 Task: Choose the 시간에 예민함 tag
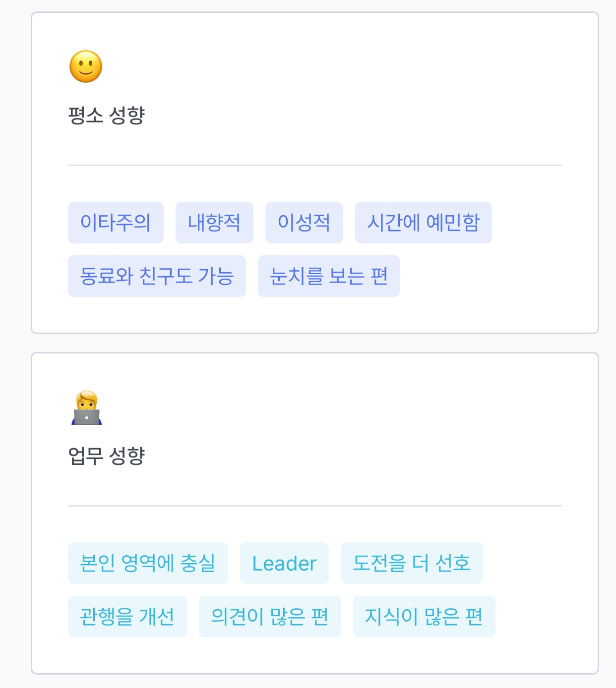[424, 223]
